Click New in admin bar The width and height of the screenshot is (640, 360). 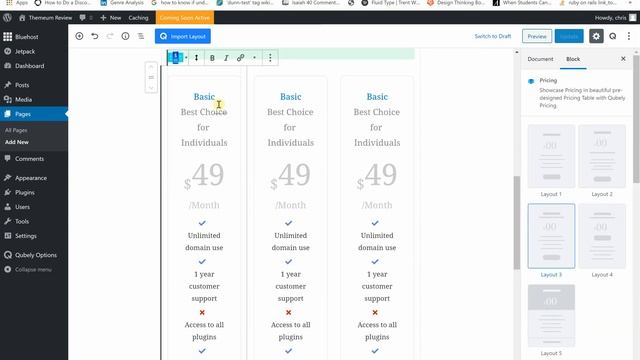[111, 18]
